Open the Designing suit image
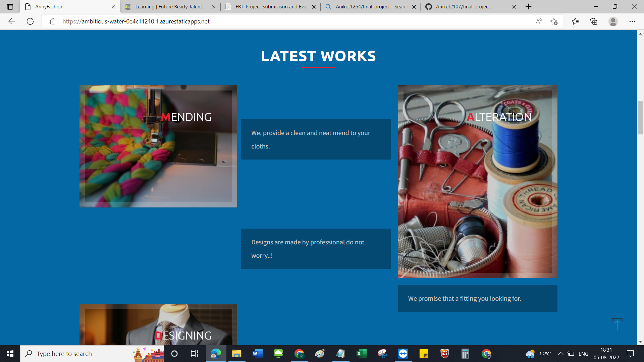Image resolution: width=644 pixels, height=362 pixels. pyautogui.click(x=158, y=324)
